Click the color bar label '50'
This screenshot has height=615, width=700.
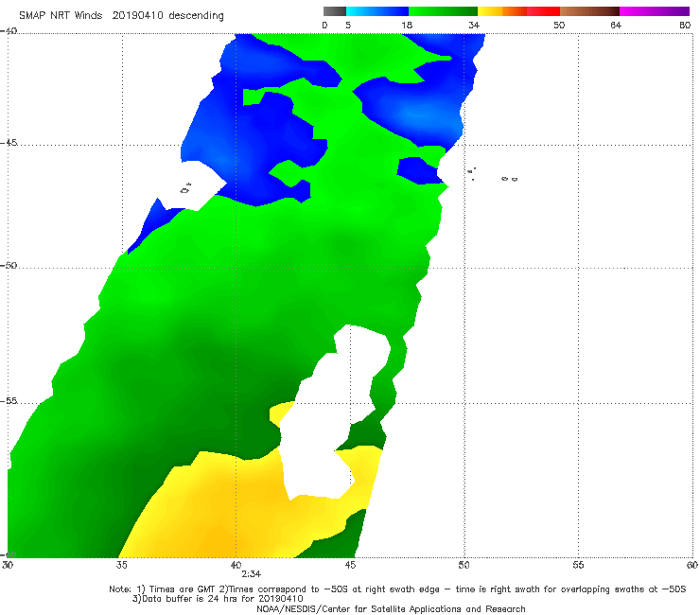[559, 25]
